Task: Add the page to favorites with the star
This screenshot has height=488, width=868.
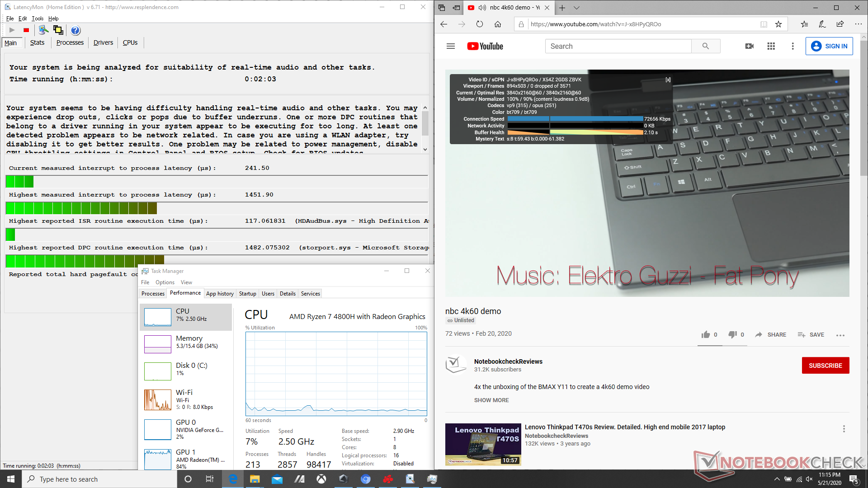Action: coord(778,24)
